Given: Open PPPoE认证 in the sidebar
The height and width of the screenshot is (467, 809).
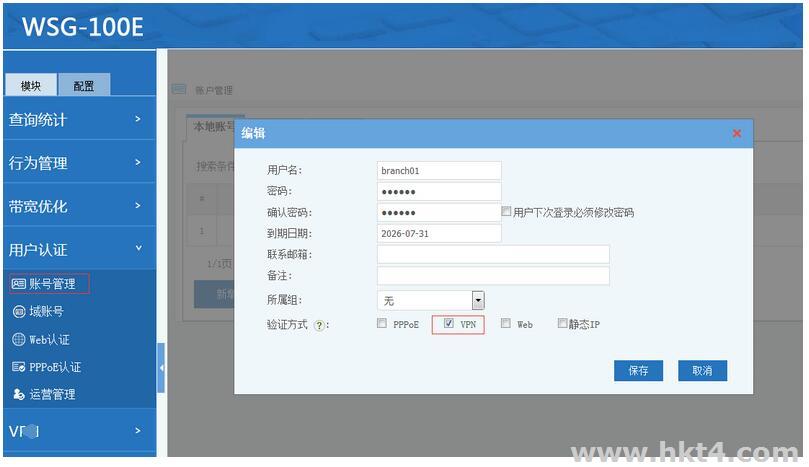Looking at the screenshot, I should [x=55, y=367].
